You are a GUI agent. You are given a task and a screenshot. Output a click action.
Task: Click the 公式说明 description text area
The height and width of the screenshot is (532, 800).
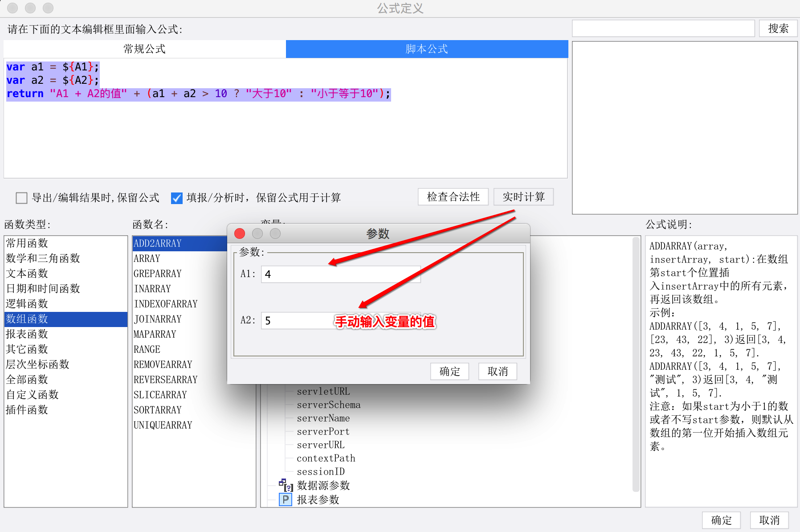pos(721,371)
